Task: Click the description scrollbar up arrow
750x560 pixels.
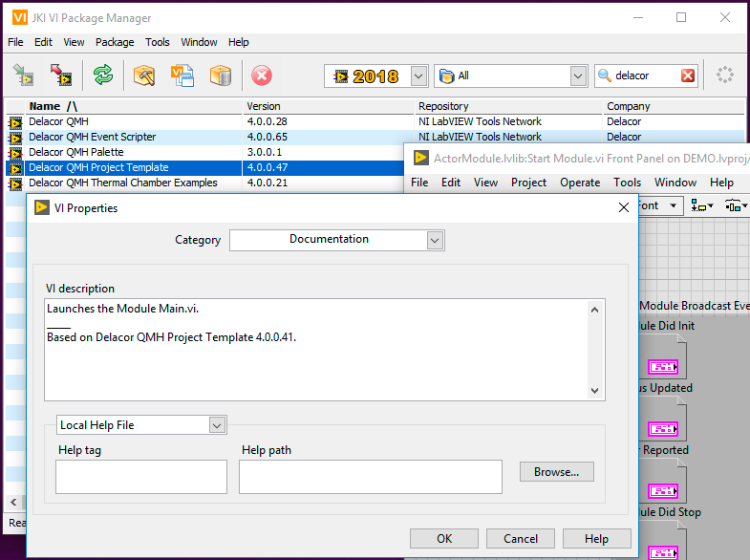Action: tap(594, 310)
